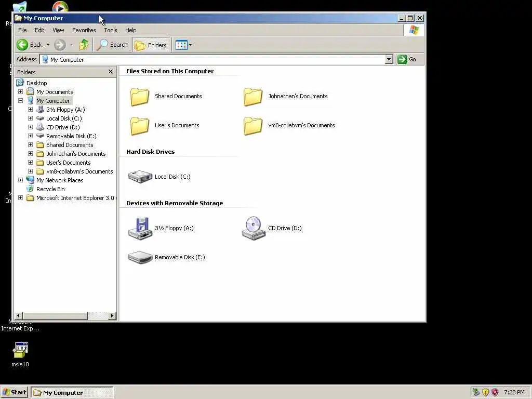This screenshot has height=399, width=532.
Task: Expand Removable Disk (E:) tree node
Action: click(x=30, y=136)
